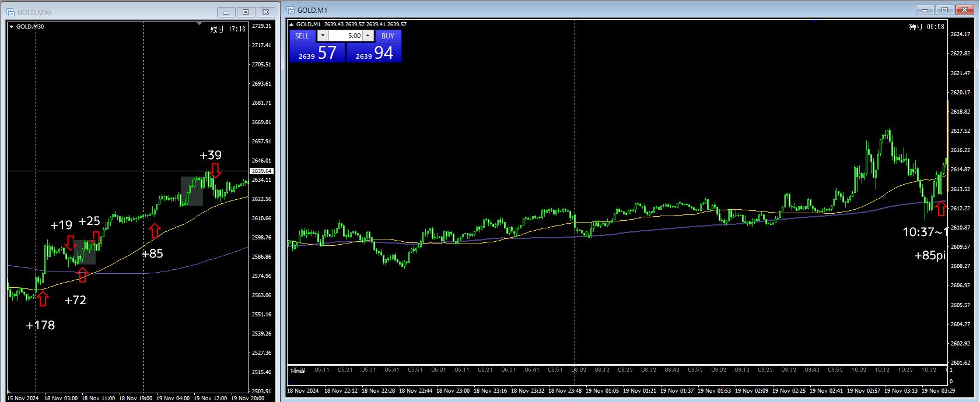The image size is (980, 402).
Task: Click the 2639.64 current price label on the scale
Action: click(261, 171)
